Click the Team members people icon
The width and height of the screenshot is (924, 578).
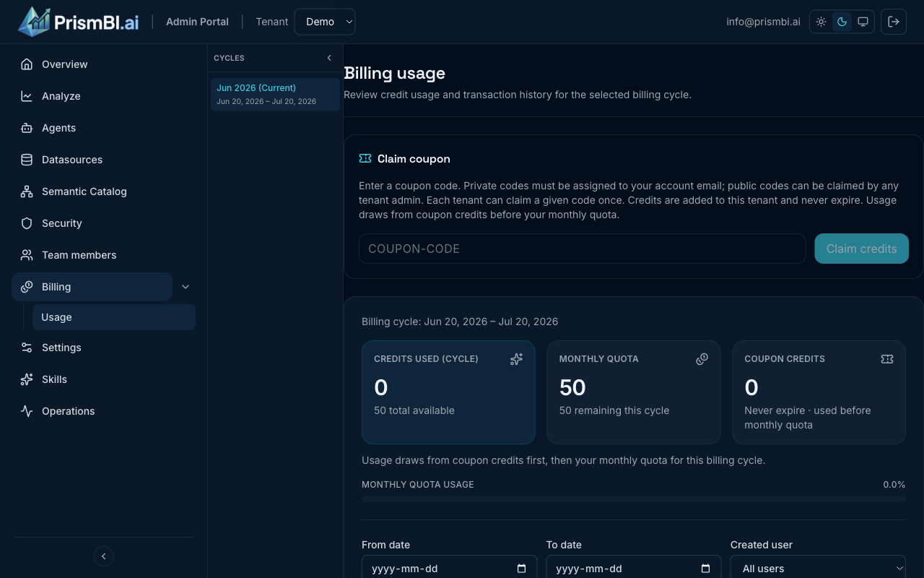click(x=27, y=255)
